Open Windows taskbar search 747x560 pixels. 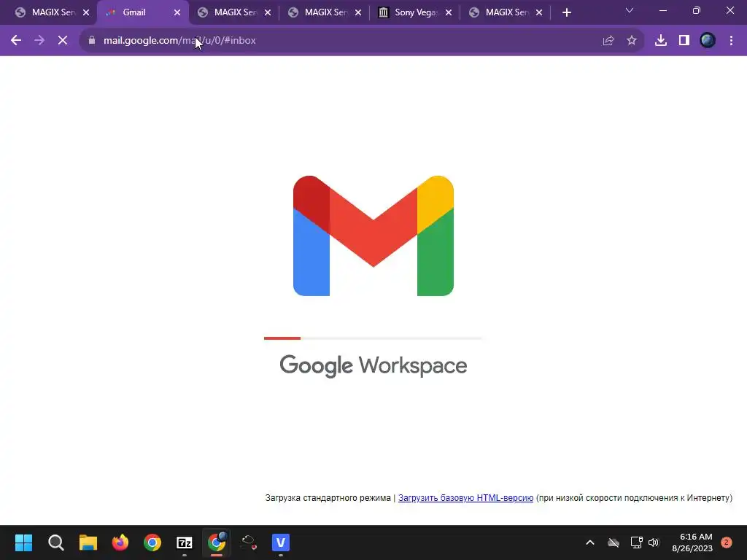click(x=55, y=542)
